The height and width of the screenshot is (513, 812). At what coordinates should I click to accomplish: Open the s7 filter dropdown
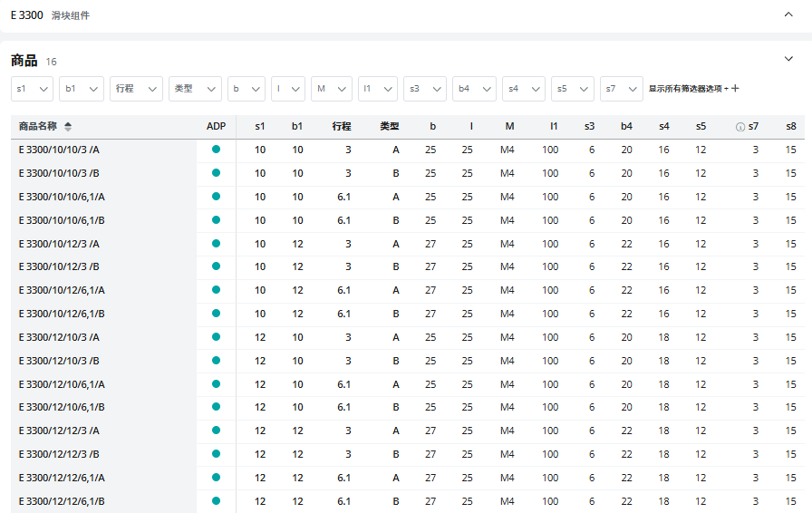point(621,89)
